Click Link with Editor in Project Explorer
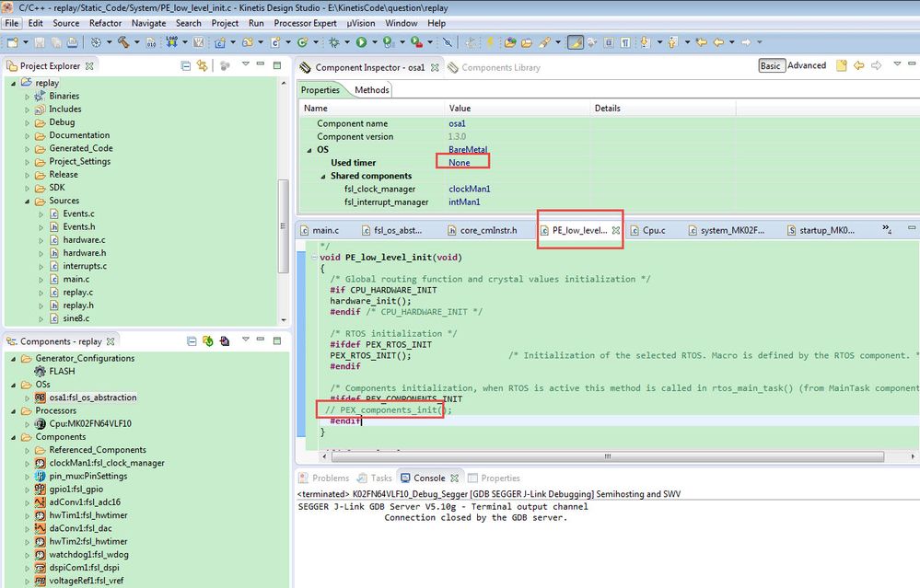Screen dimensions: 920x588 202,65
